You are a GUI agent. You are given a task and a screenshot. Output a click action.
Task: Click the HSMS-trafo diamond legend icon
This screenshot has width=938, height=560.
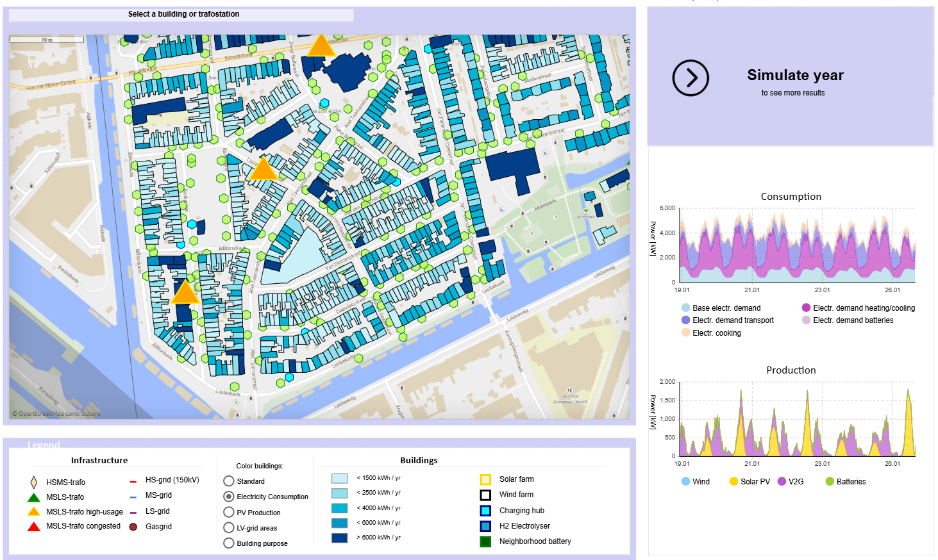tap(34, 482)
